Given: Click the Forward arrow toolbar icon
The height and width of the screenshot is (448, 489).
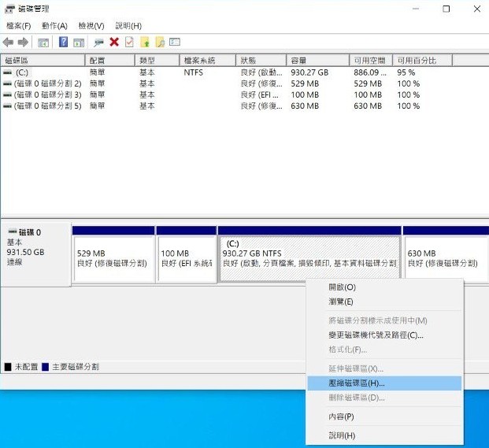Looking at the screenshot, I should [x=24, y=42].
